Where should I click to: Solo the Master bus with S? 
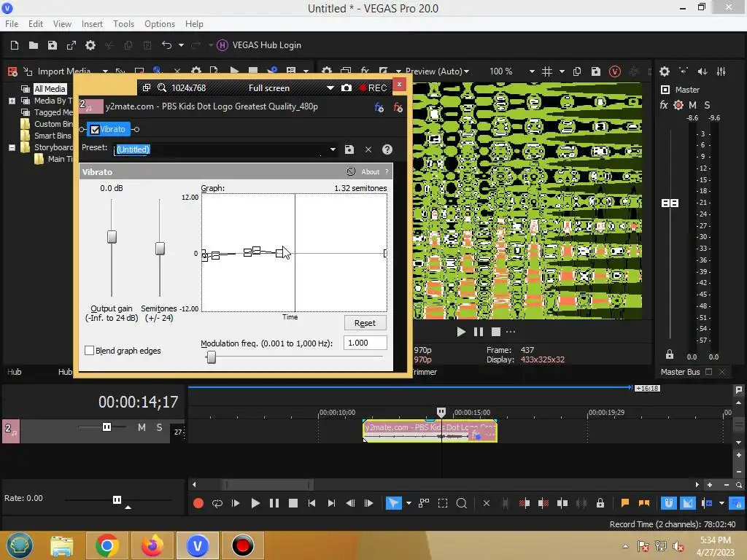click(x=707, y=105)
